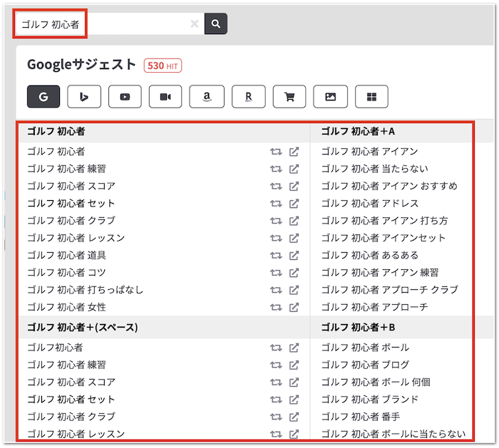Click the keyword ゴルフ 初心者 ブログ
499x448 pixels.
coord(365,365)
